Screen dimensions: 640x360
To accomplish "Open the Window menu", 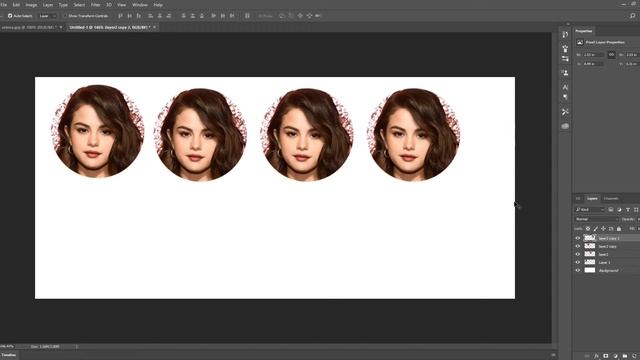I will [140, 5].
